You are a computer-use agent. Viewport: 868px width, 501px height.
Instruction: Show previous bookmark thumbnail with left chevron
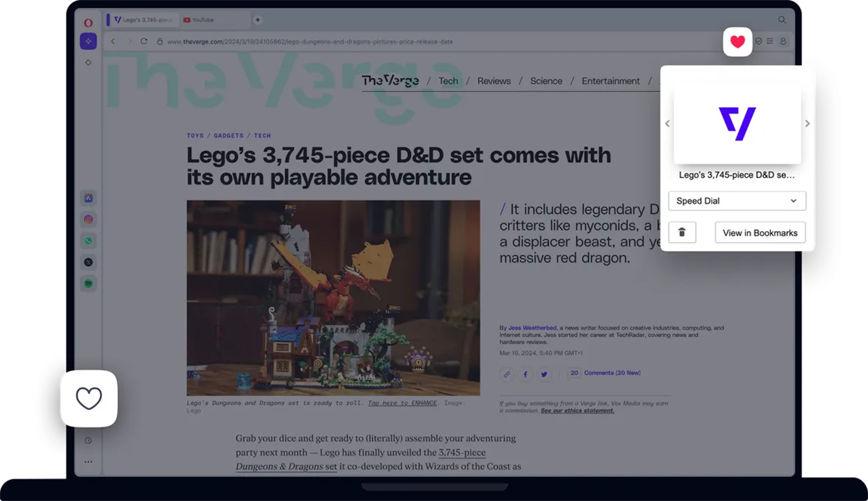click(x=667, y=124)
